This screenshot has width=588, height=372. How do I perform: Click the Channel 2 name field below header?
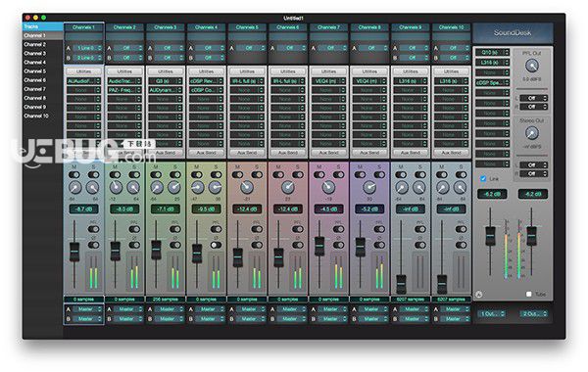[124, 37]
